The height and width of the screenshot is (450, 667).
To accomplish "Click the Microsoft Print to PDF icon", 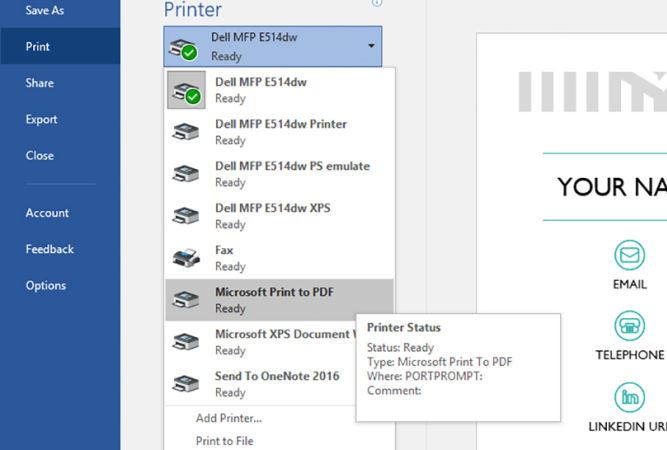I will [186, 300].
